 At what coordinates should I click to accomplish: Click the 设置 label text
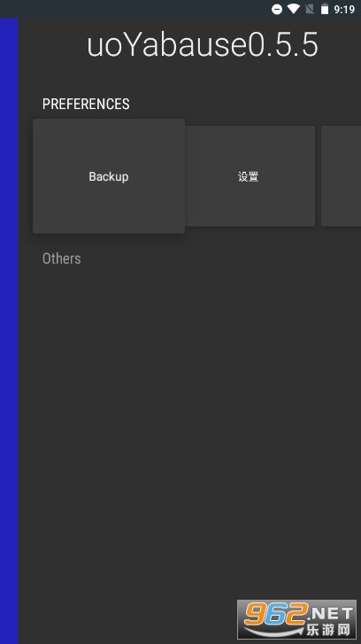pos(248,176)
